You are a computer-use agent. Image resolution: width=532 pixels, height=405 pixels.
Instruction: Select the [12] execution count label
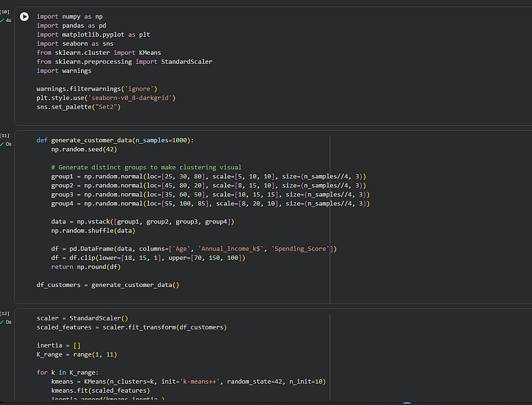(x=5, y=313)
